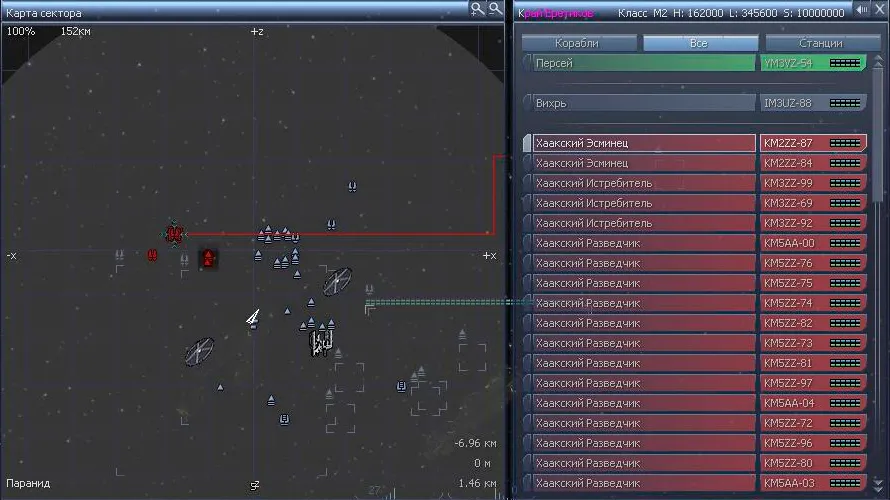The height and width of the screenshot is (500, 890).
Task: Switch to the Станции tab
Action: point(820,43)
